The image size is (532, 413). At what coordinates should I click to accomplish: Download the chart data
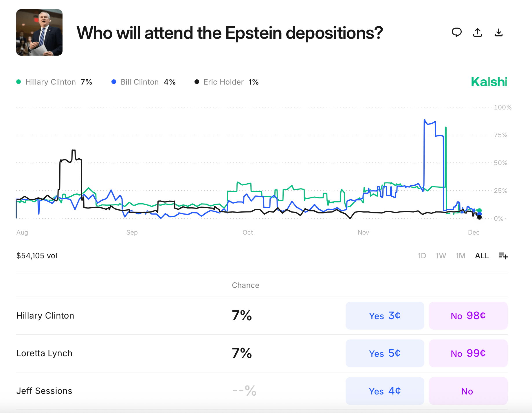point(499,33)
